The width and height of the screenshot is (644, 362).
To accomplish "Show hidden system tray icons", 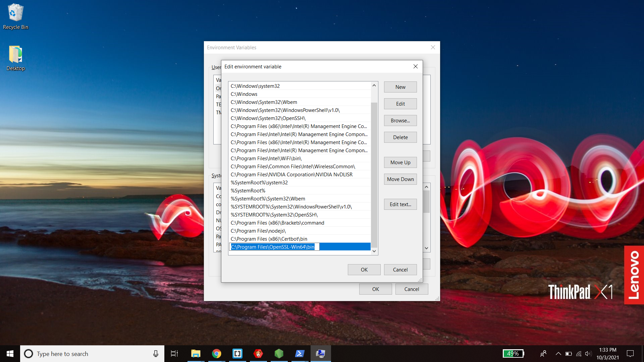I will [558, 354].
